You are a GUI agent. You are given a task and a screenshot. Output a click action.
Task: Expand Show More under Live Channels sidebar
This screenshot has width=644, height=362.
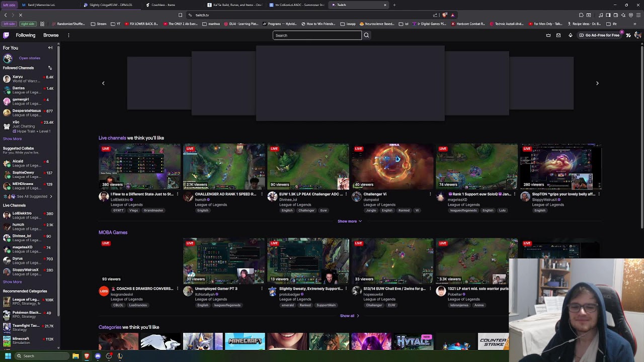(x=12, y=282)
